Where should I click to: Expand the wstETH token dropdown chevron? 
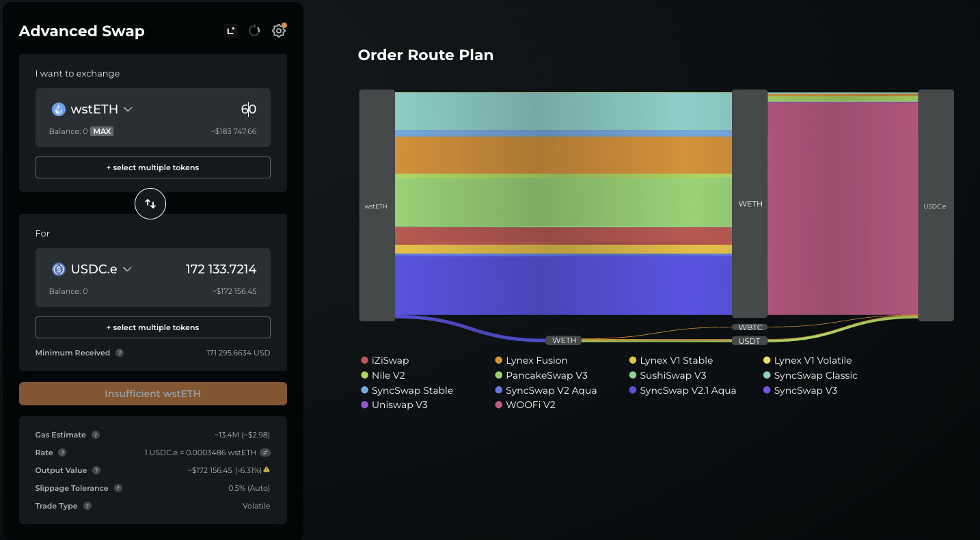(x=128, y=109)
